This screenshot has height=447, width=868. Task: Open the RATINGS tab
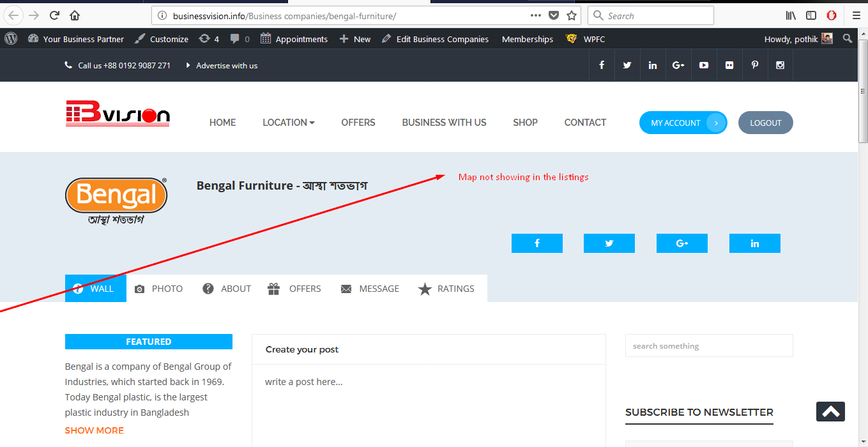tap(446, 289)
